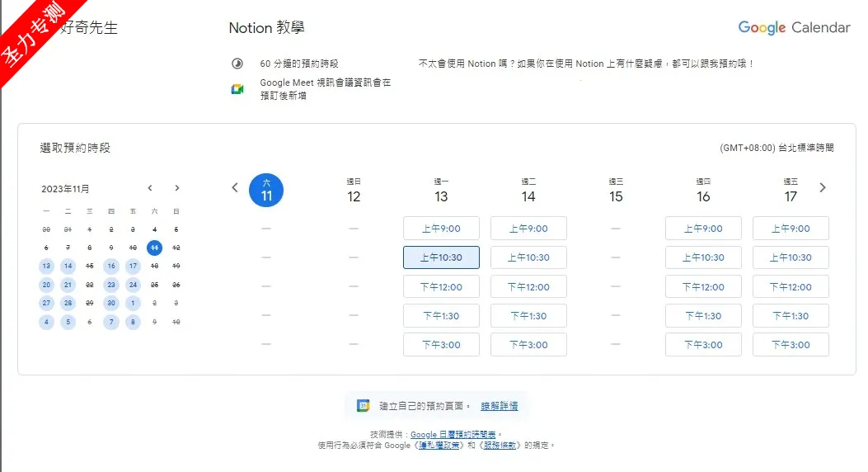Click the clock icon beside 60 分鐘的預約時段
Viewport: 868px width, 472px height.
pyautogui.click(x=237, y=64)
